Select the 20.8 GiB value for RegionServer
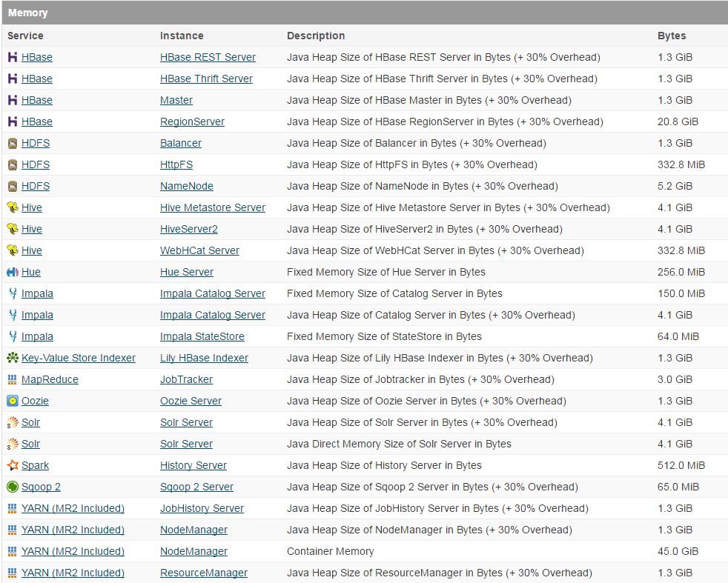Viewport: 728px width, 583px height. pos(678,121)
